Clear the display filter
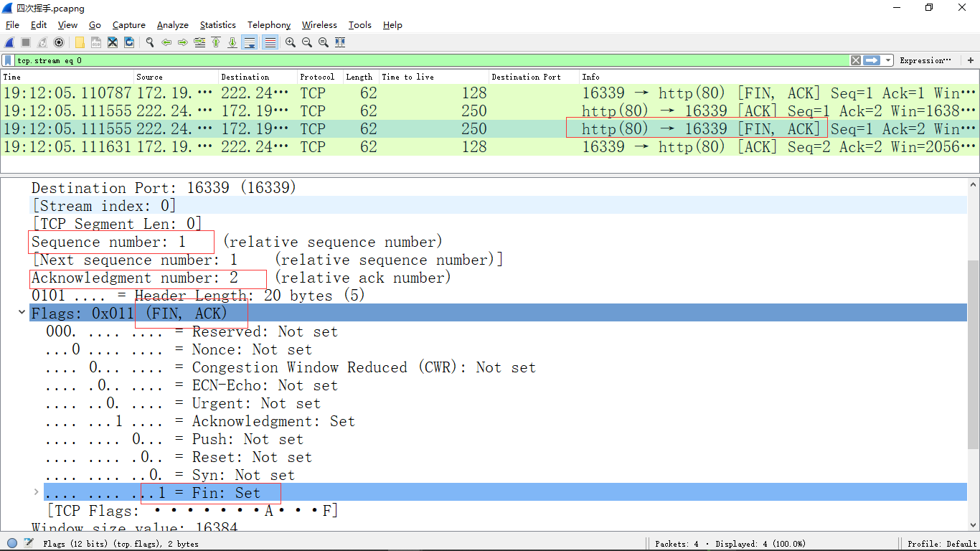 pyautogui.click(x=856, y=60)
